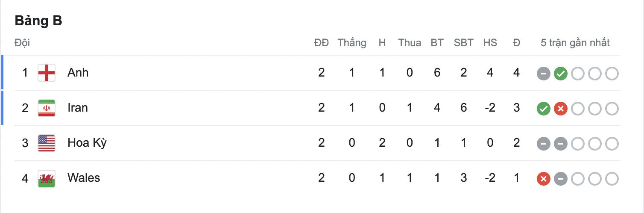Screen dimensions: 644x213
Task: Click the Thắng column header
Action: (x=351, y=43)
